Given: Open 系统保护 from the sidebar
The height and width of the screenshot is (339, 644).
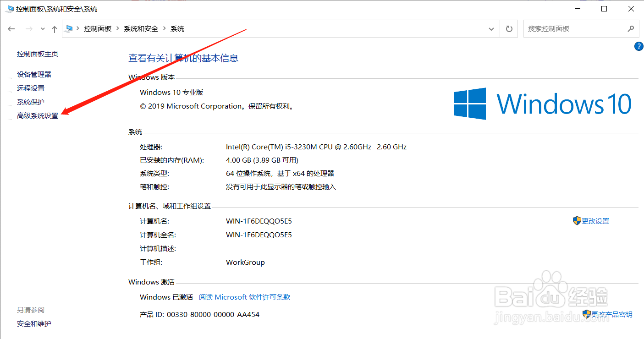Looking at the screenshot, I should pyautogui.click(x=31, y=102).
